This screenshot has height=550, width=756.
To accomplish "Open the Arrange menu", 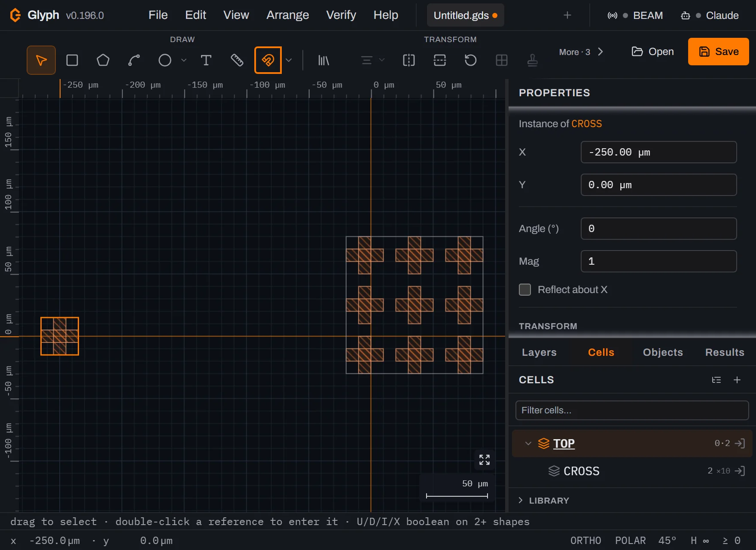I will point(288,15).
